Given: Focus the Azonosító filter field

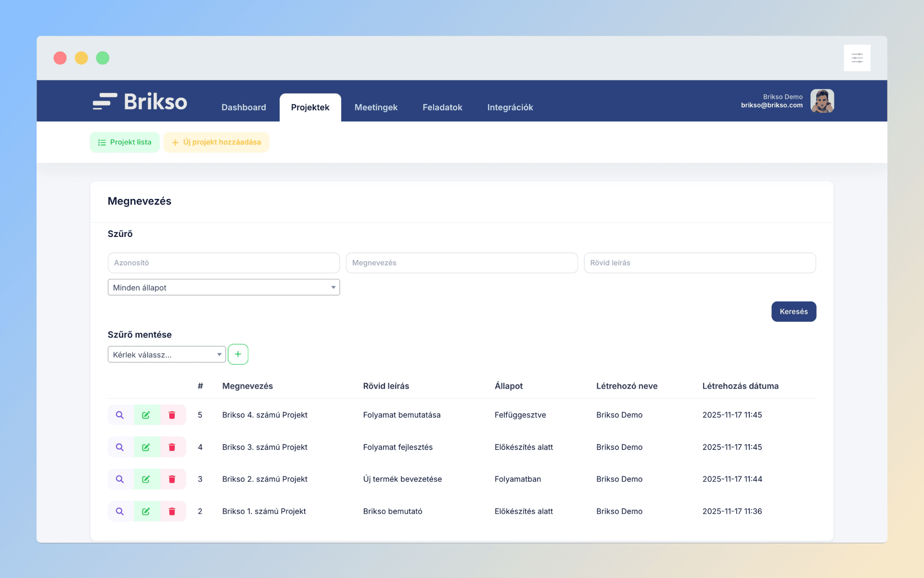Looking at the screenshot, I should coord(224,263).
